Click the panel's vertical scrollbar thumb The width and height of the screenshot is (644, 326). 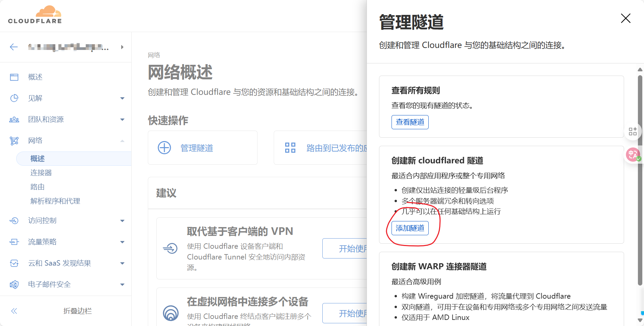pos(640,181)
